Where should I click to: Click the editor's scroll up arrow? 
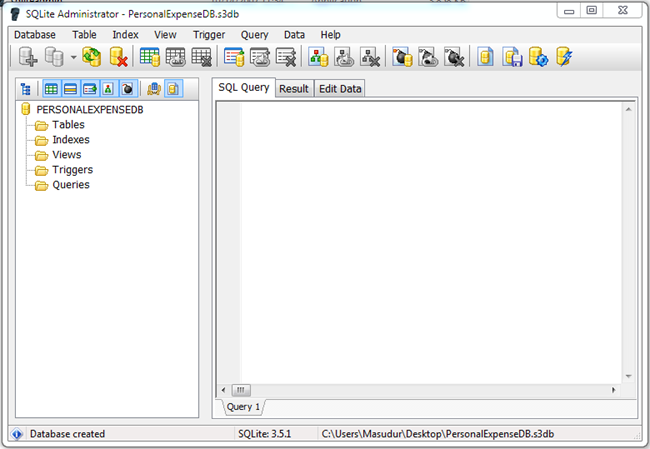[x=628, y=109]
